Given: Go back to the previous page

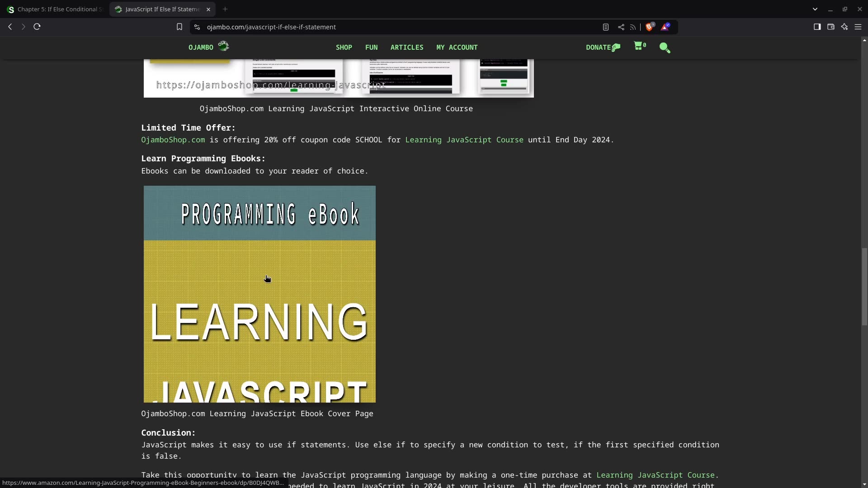Looking at the screenshot, I should (x=10, y=27).
